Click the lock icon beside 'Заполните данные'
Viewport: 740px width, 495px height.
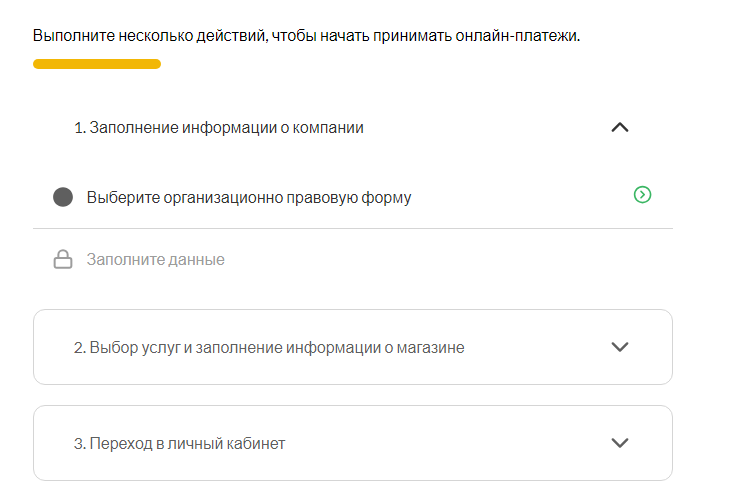click(x=63, y=260)
